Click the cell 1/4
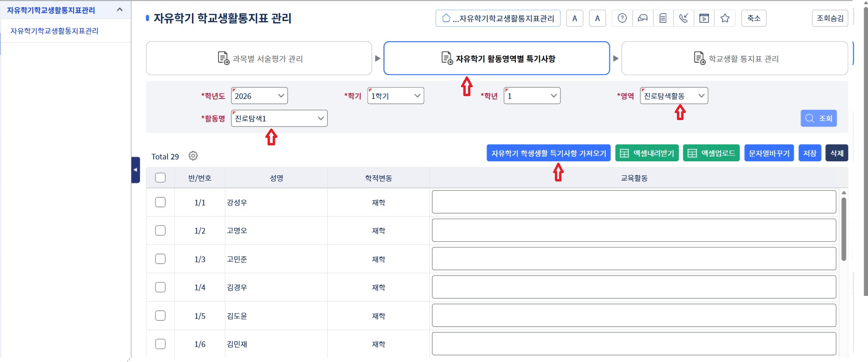 200,287
